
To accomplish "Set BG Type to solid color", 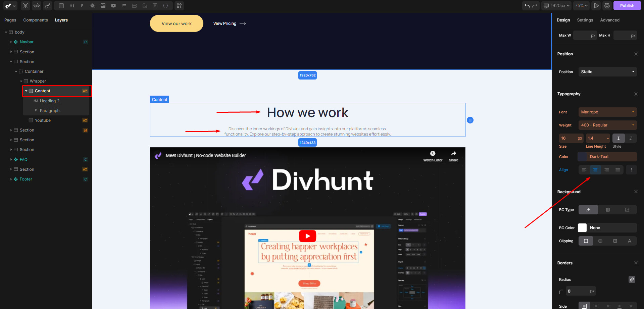I will pyautogui.click(x=588, y=210).
